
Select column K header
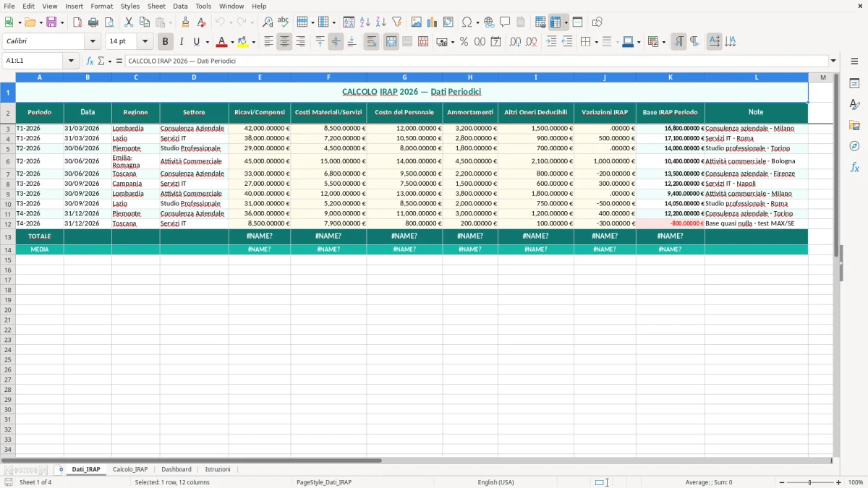[x=670, y=77]
